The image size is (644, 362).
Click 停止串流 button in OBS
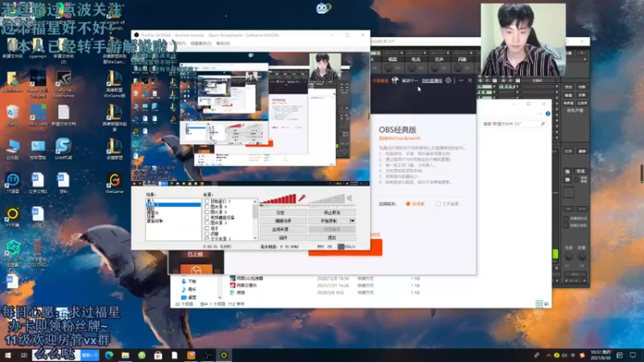tap(332, 212)
